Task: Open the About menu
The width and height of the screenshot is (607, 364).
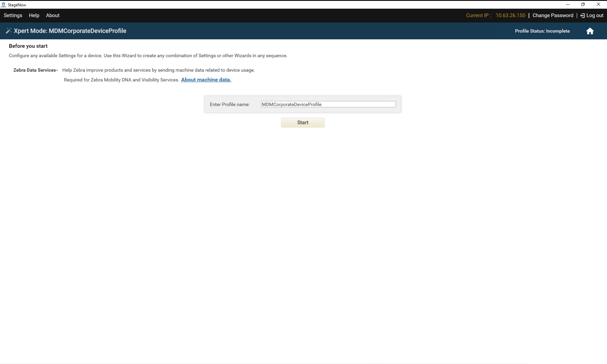Action: point(52,16)
